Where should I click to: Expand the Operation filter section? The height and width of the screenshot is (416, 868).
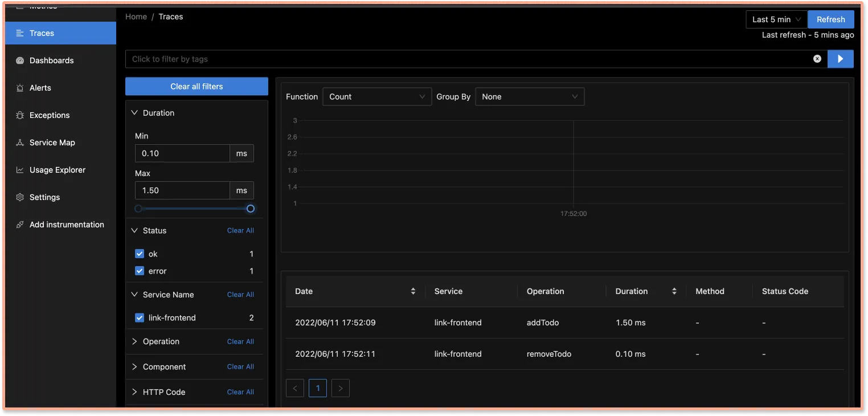pos(135,341)
